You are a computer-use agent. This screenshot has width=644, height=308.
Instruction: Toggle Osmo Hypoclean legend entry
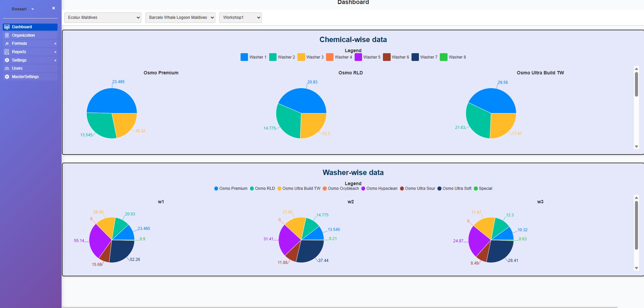379,189
